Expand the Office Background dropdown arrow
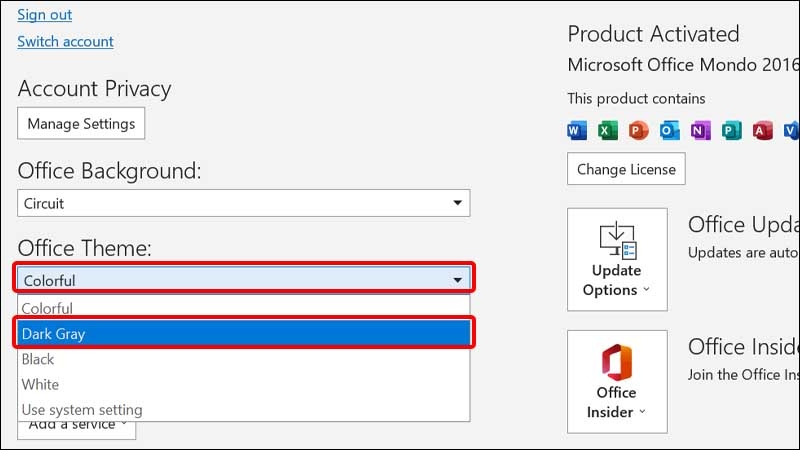 [x=458, y=203]
